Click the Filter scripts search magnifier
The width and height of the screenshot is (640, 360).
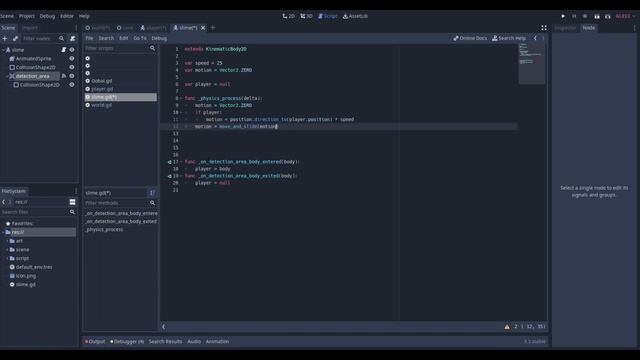click(152, 48)
